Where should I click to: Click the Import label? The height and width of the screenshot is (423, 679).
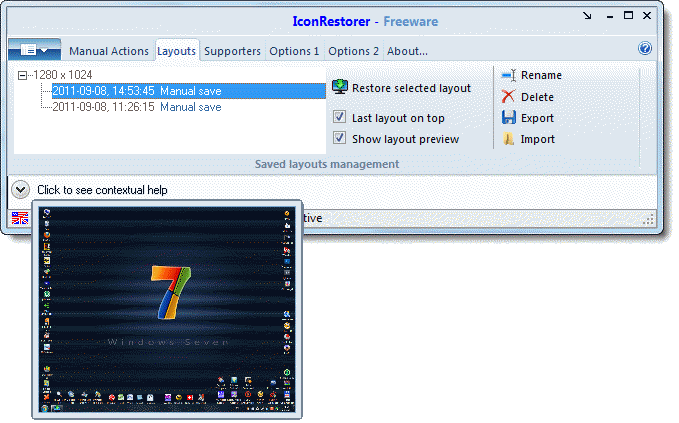(x=537, y=139)
